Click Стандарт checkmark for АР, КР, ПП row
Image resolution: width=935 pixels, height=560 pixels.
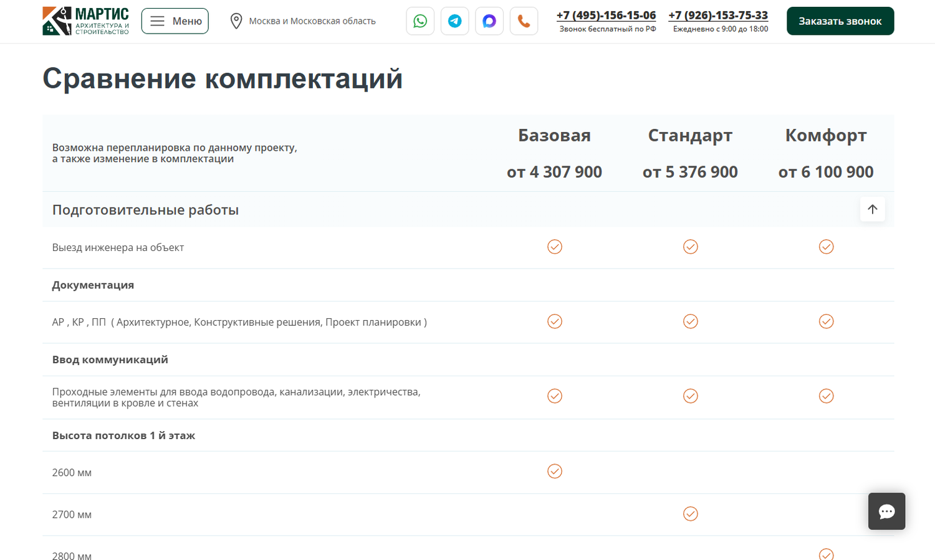coord(691,321)
